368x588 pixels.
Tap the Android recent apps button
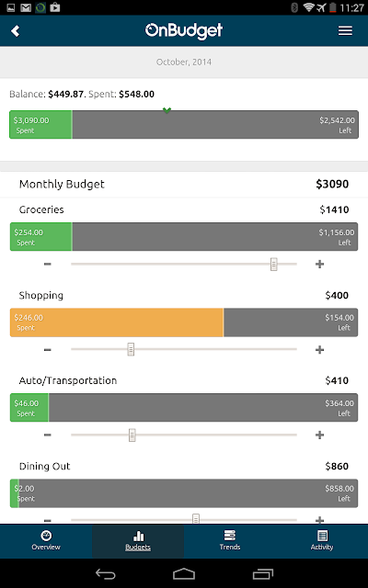click(x=262, y=573)
